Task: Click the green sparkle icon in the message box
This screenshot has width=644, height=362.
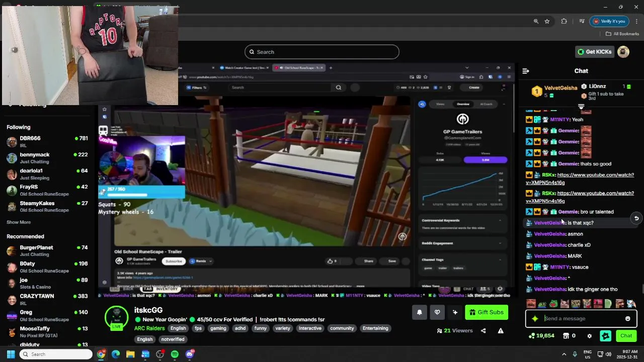Action: [535, 318]
